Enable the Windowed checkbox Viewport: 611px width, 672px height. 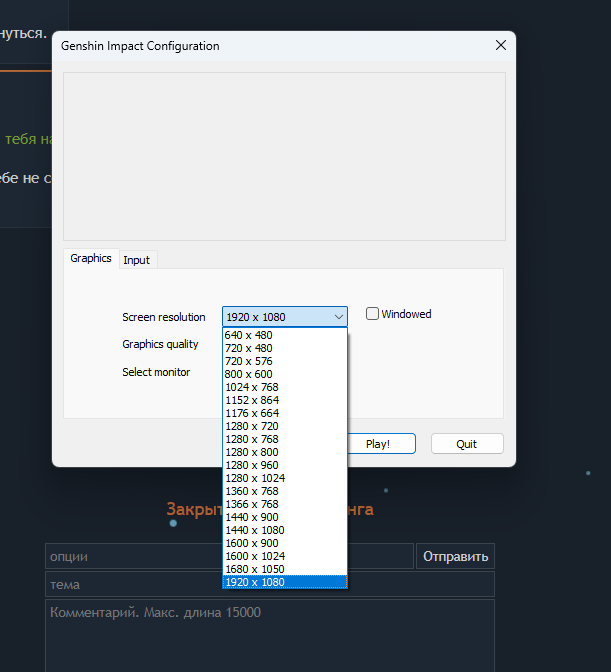pyautogui.click(x=372, y=314)
